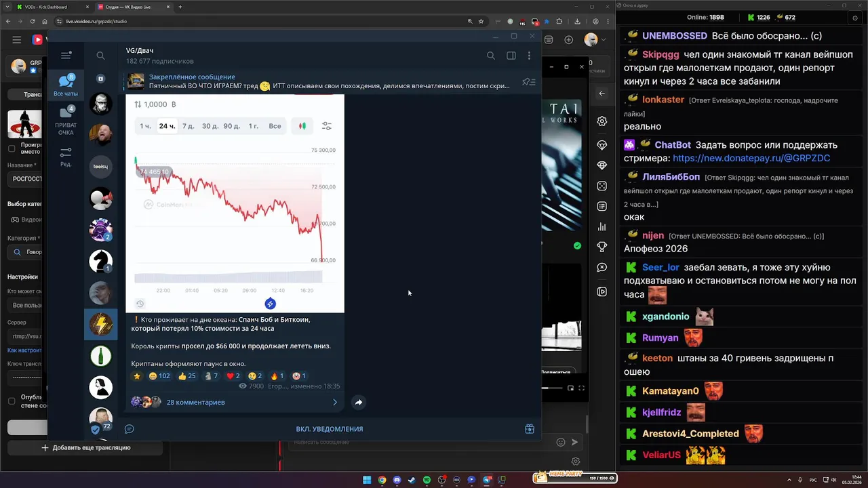
Task: Open dice icon in Kick sidebar
Action: click(x=601, y=186)
